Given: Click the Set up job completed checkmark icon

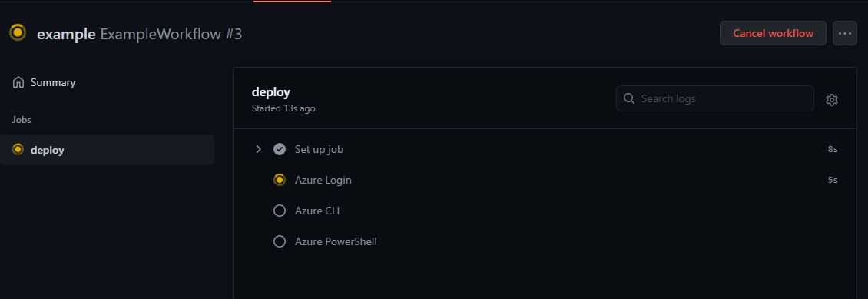Looking at the screenshot, I should coord(280,149).
